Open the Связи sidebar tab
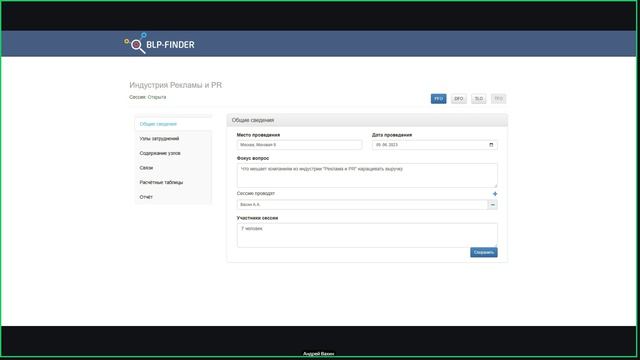640x360 pixels. [173, 168]
